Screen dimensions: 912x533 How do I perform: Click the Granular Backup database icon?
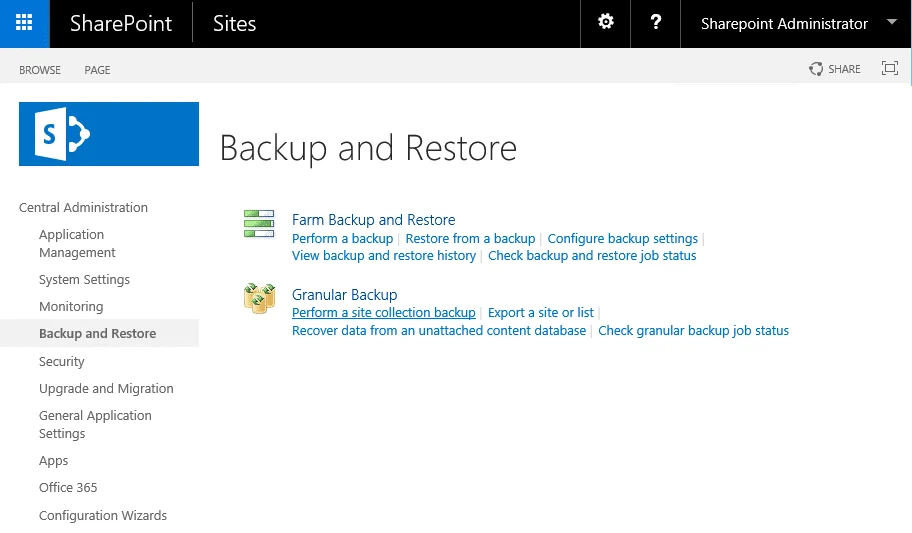(259, 298)
